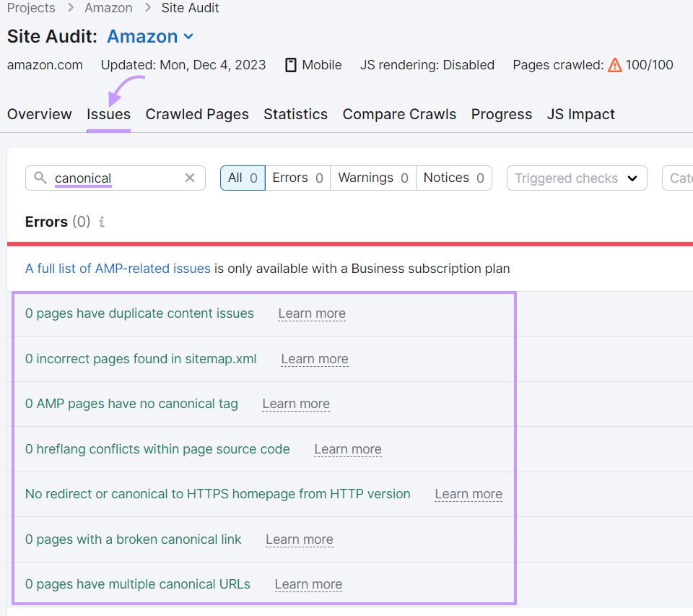Image resolution: width=693 pixels, height=616 pixels.
Task: Clear the canonical search with X icon
Action: click(x=190, y=178)
